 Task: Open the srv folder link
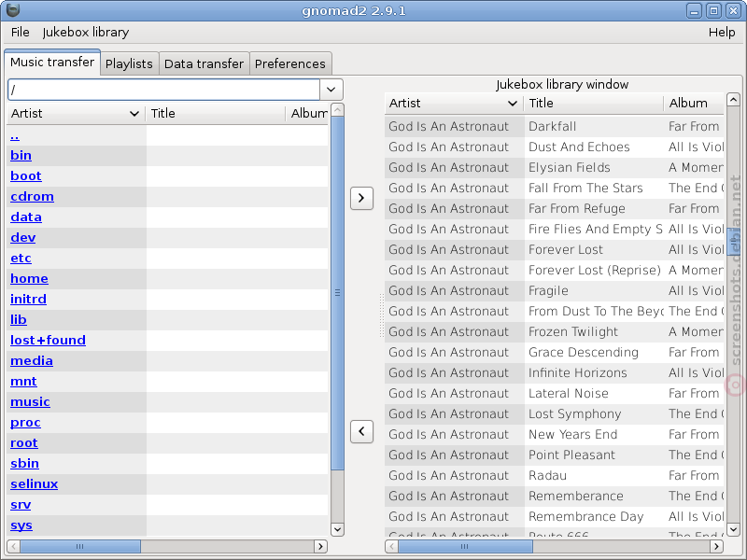point(21,504)
